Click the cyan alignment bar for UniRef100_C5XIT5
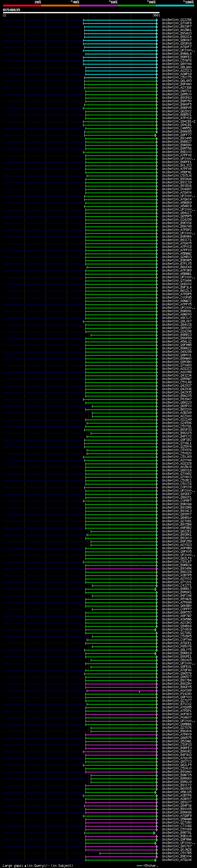The width and height of the screenshot is (197, 868). pos(121,78)
